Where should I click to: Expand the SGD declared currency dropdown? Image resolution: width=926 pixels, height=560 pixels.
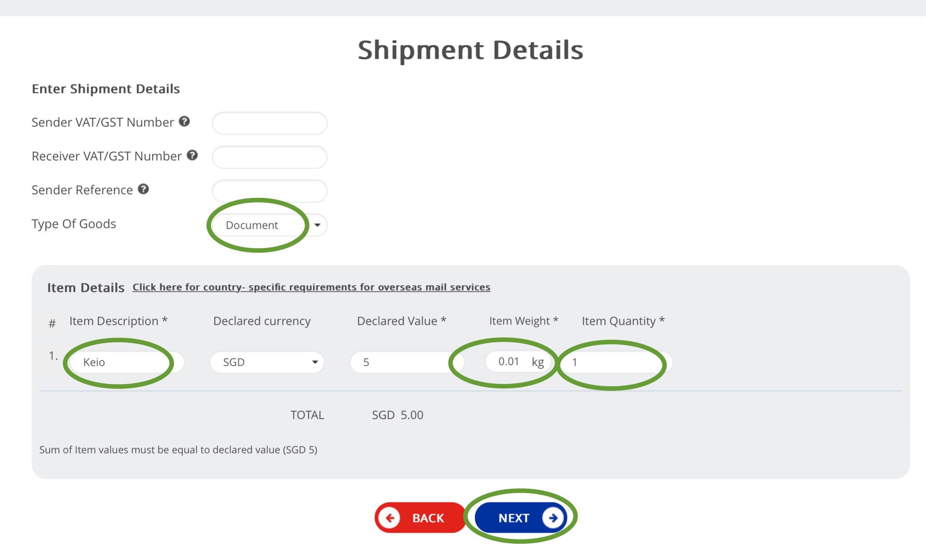[315, 362]
